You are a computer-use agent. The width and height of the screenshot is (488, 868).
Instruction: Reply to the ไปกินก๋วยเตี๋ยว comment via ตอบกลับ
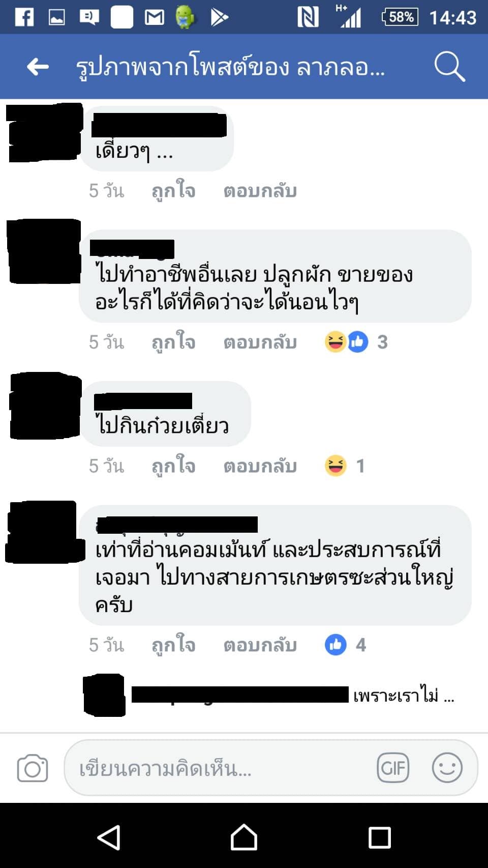tap(260, 466)
